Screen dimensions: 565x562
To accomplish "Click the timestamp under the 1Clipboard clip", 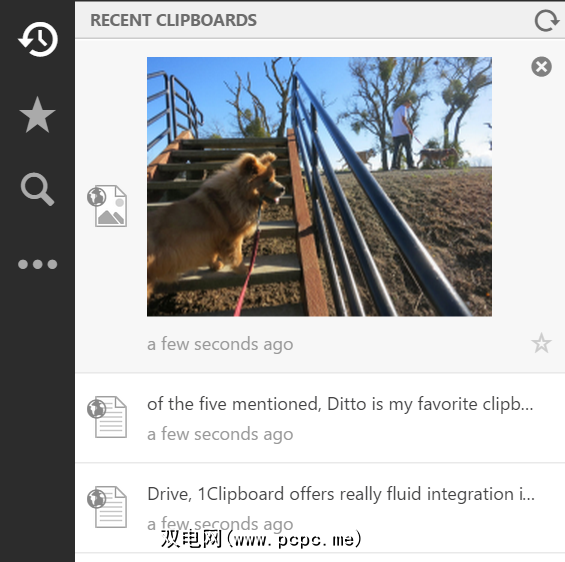I will tap(220, 524).
